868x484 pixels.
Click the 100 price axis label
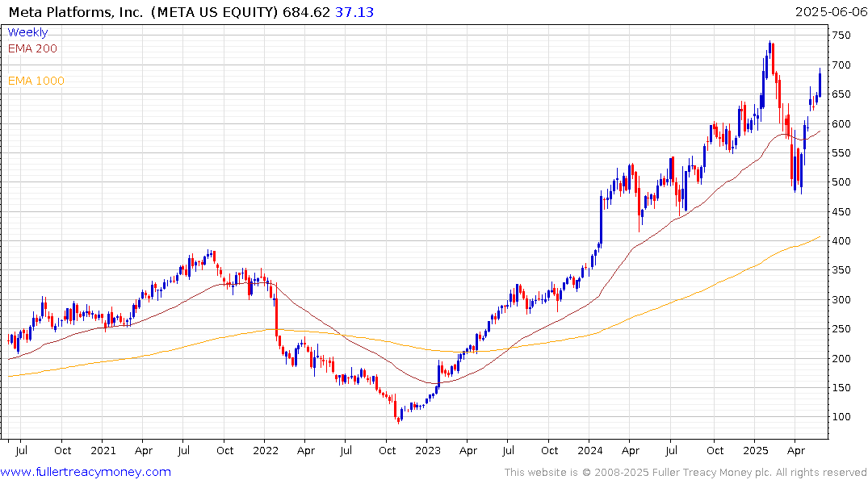click(x=841, y=417)
